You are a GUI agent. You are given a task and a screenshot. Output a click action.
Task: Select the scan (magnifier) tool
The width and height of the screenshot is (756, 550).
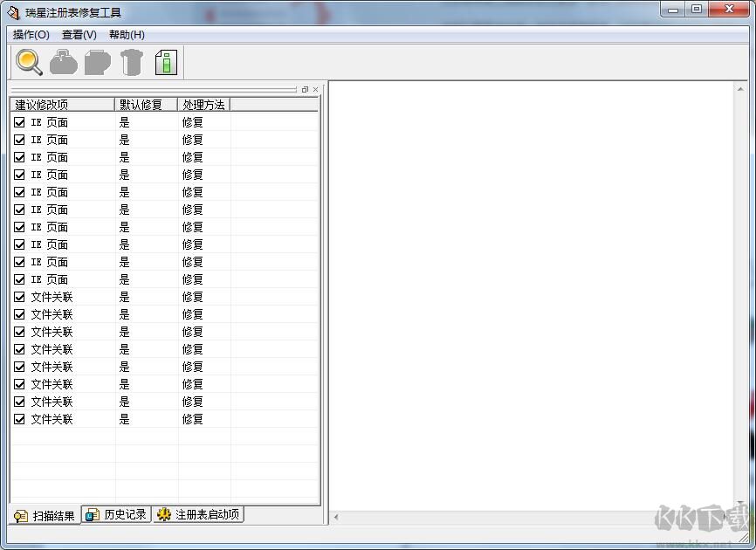28,62
